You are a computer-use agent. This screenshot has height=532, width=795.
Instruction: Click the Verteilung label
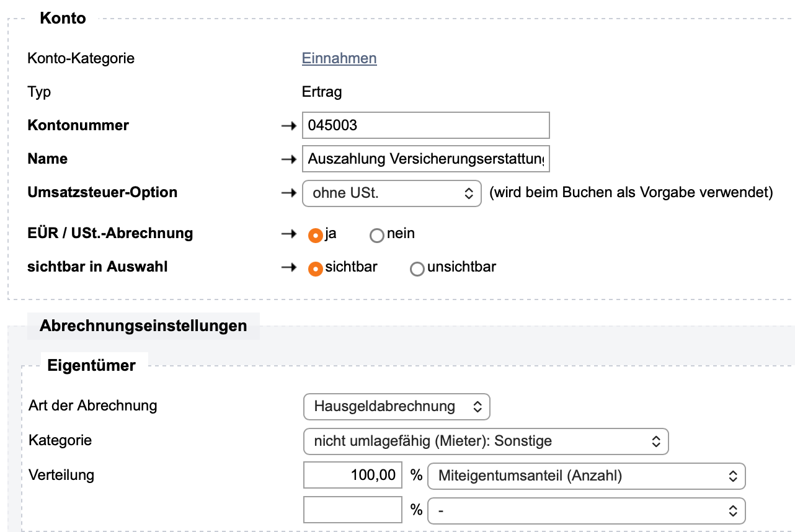(61, 475)
